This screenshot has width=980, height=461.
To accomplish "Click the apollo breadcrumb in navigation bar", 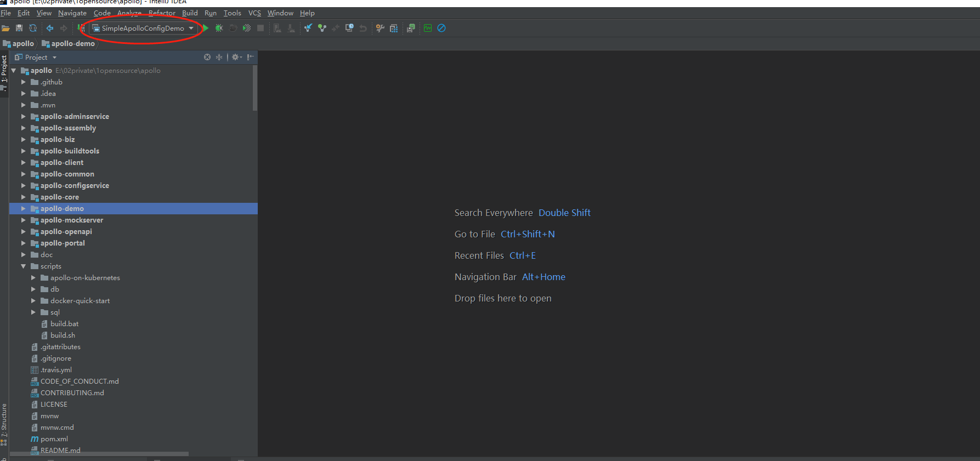I will (x=19, y=44).
